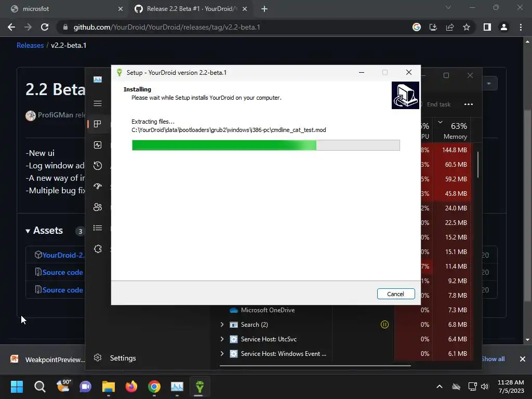Collapse the Assets section on GitHub

44,231
